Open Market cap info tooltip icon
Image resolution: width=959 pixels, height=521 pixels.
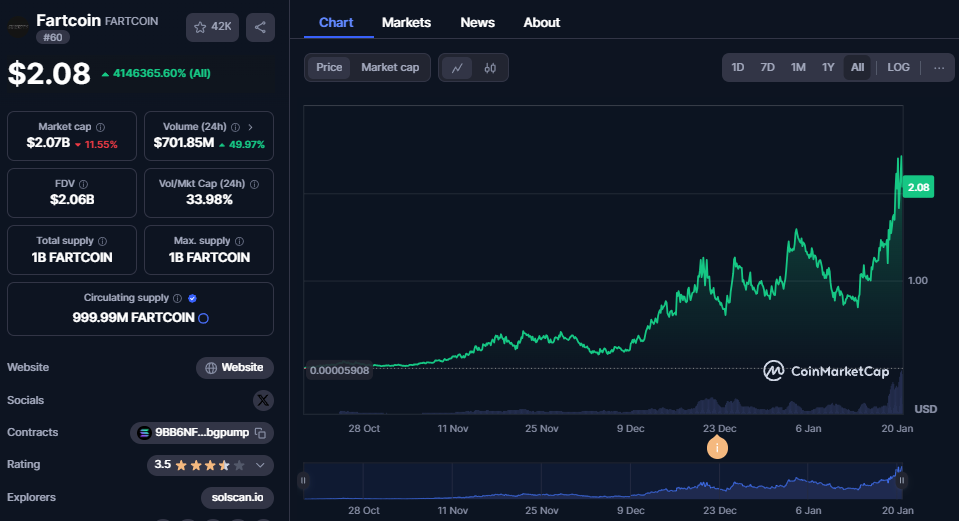(100, 127)
